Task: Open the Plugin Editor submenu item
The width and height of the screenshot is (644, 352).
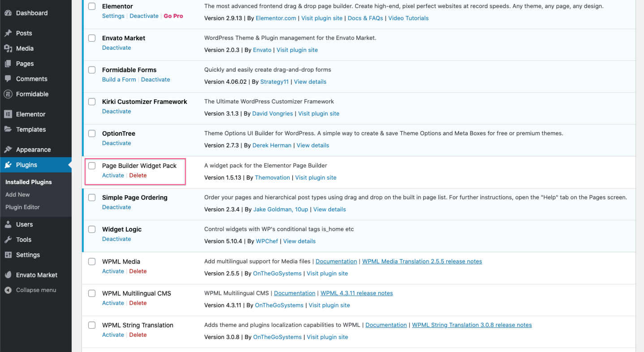Action: [x=22, y=207]
